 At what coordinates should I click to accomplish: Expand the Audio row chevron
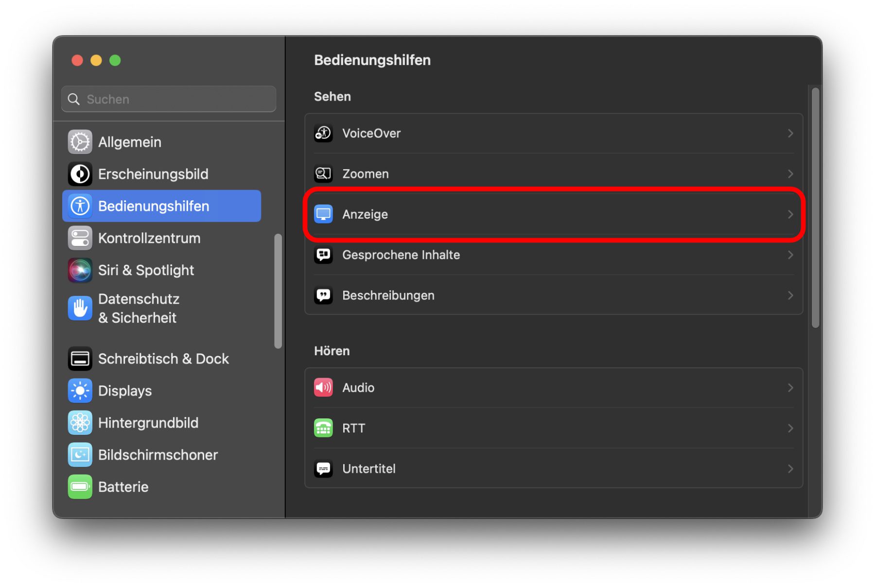click(790, 388)
